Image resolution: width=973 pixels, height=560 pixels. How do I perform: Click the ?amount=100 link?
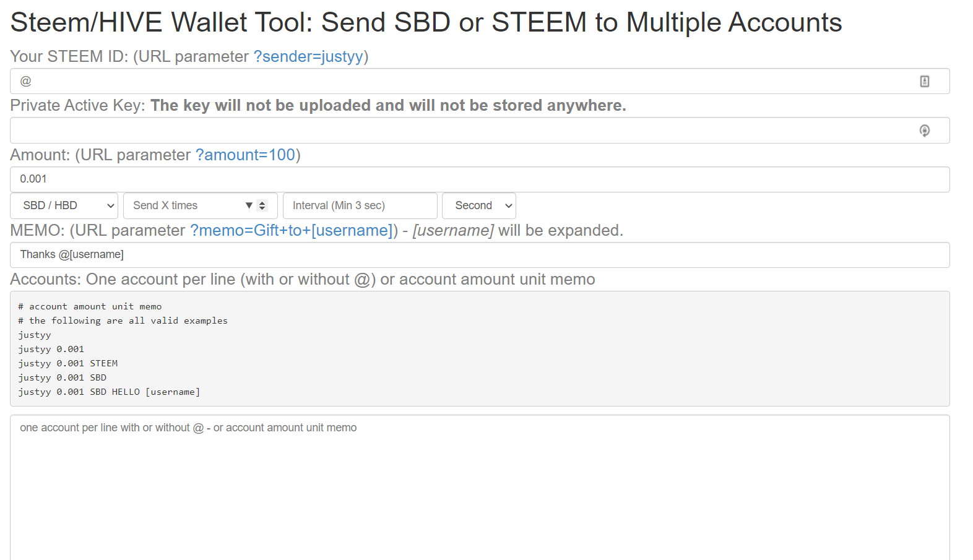click(x=245, y=155)
